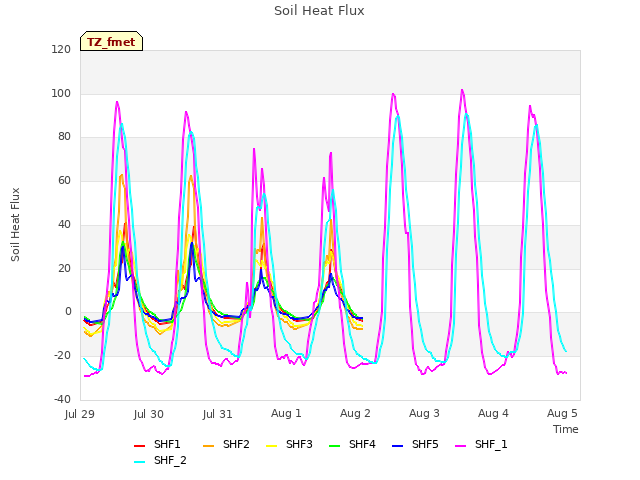Image resolution: width=640 pixels, height=480 pixels.
Task: Click the -40 y-axis tick label
Action: point(62,399)
